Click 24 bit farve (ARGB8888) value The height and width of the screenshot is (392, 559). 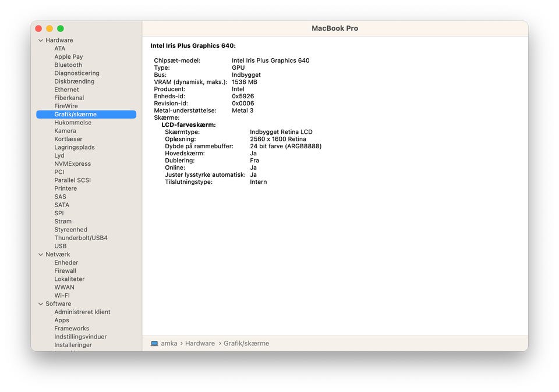click(285, 147)
